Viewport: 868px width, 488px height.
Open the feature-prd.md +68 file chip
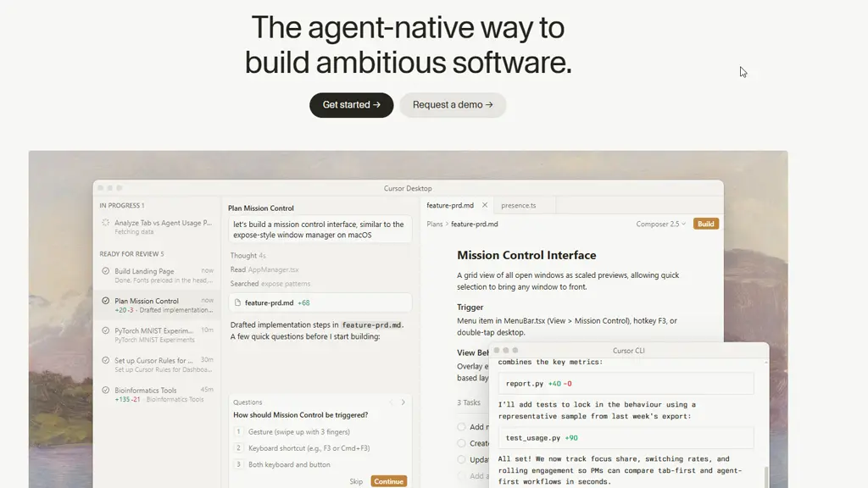320,302
